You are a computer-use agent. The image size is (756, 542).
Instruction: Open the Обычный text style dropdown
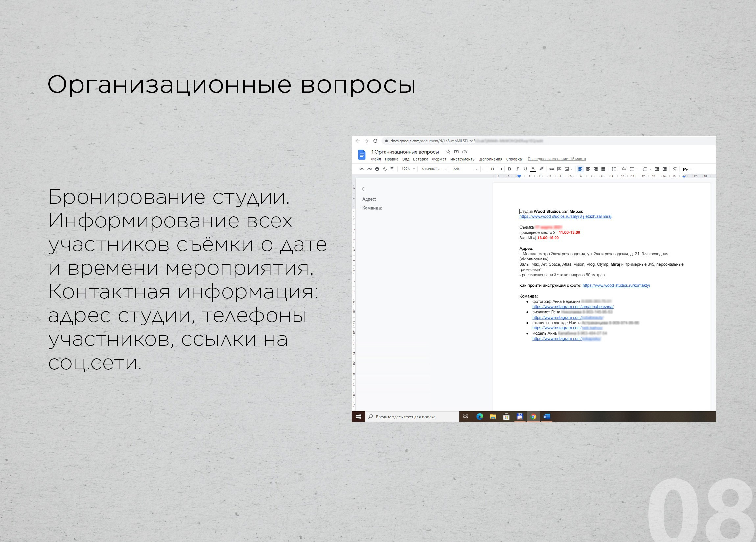434,169
